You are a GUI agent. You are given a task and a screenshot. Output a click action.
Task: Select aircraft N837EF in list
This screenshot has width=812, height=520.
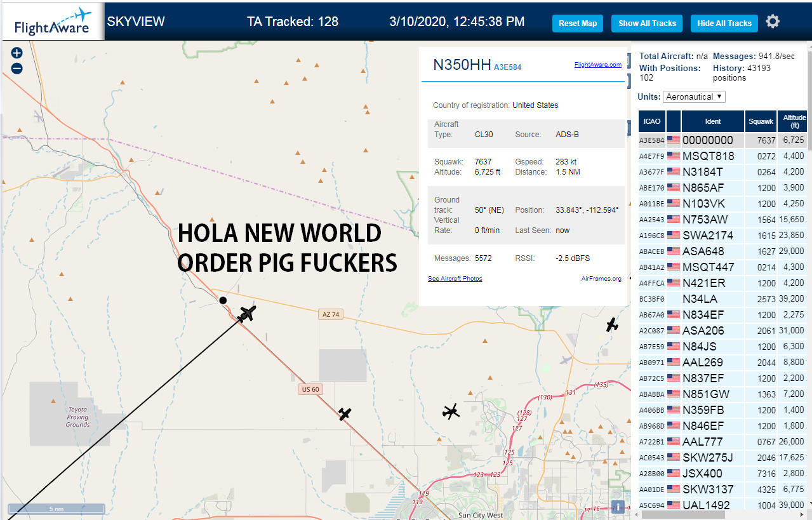tap(722, 378)
